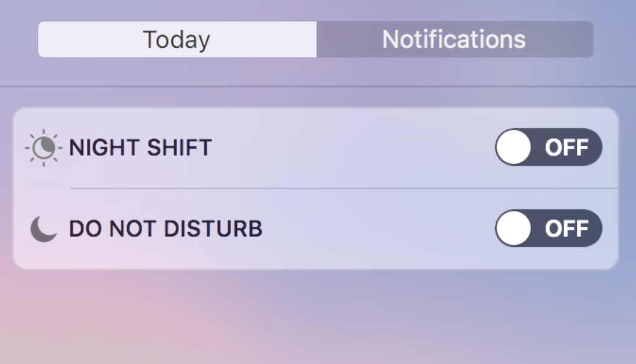Enable the Night Shift toggle
The width and height of the screenshot is (636, 364).
pyautogui.click(x=548, y=147)
